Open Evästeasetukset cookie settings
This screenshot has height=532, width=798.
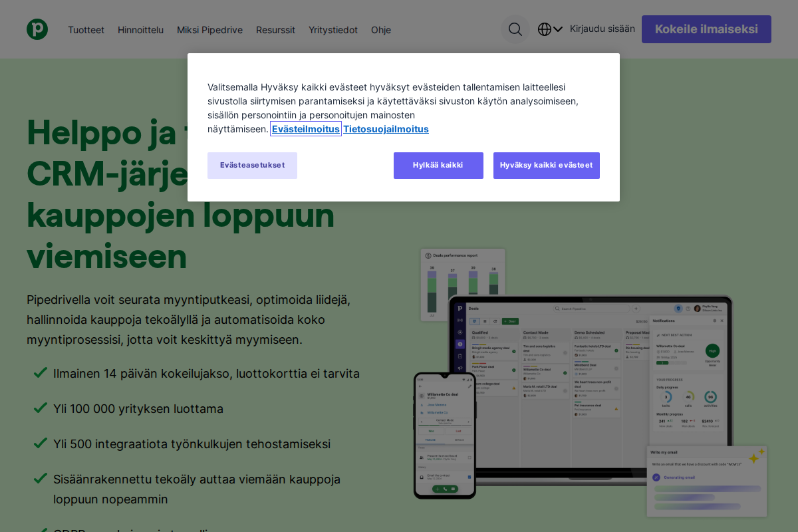pos(252,166)
